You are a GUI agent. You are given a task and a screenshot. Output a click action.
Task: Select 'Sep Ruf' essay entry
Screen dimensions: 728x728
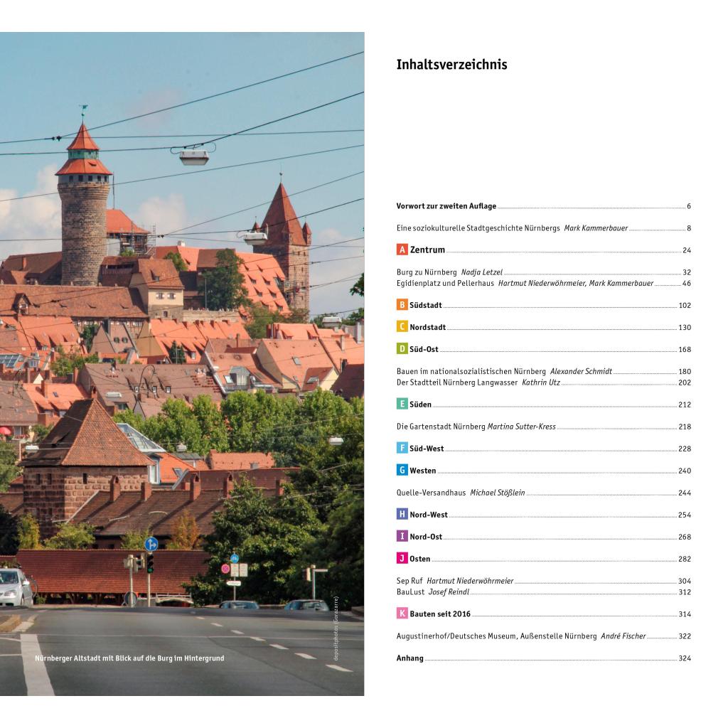pyautogui.click(x=409, y=581)
